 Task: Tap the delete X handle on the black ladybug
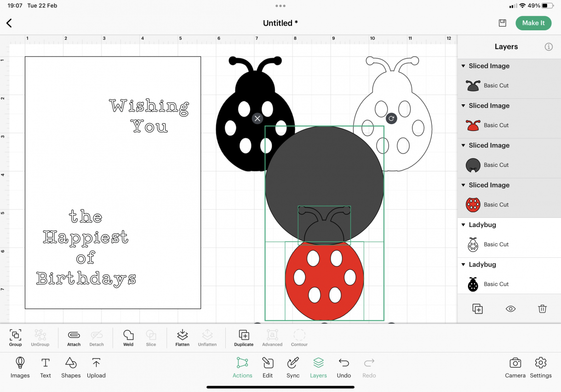[x=257, y=119]
